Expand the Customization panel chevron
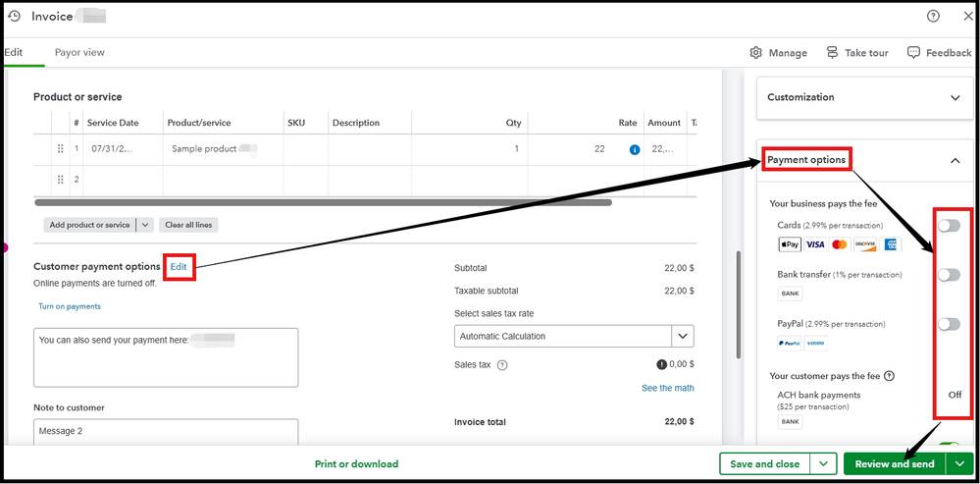Image resolution: width=980 pixels, height=484 pixels. coord(955,97)
